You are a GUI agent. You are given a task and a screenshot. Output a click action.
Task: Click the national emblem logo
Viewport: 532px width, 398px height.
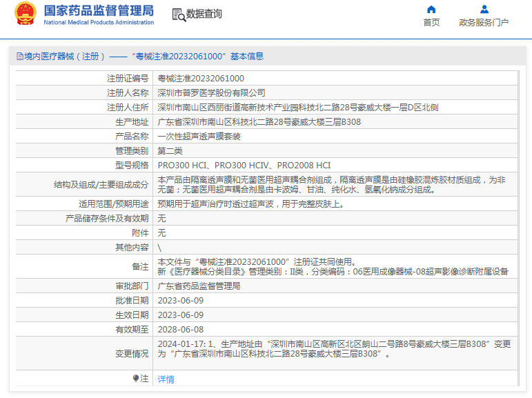pos(26,13)
